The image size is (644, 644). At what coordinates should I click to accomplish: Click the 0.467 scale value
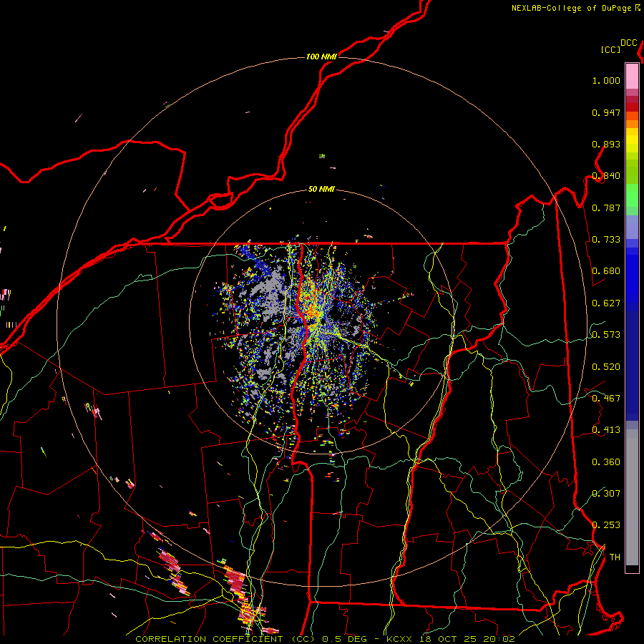click(606, 399)
